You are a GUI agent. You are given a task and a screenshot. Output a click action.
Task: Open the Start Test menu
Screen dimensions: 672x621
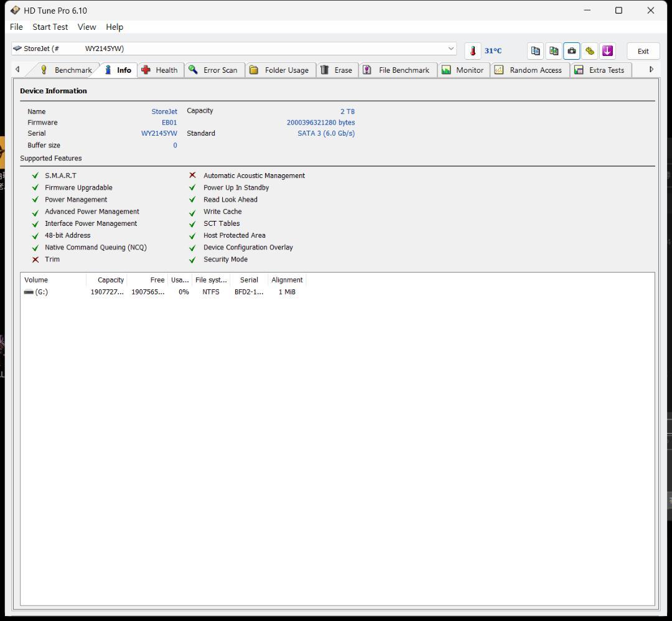[50, 27]
